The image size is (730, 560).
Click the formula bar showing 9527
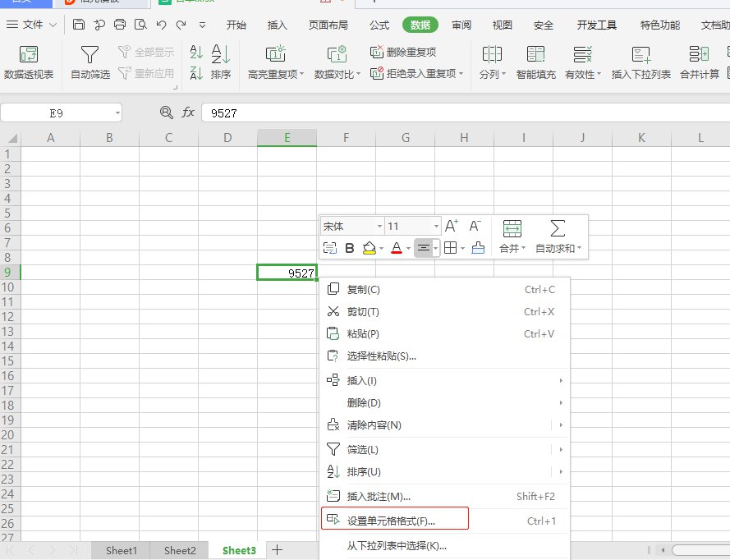click(466, 112)
